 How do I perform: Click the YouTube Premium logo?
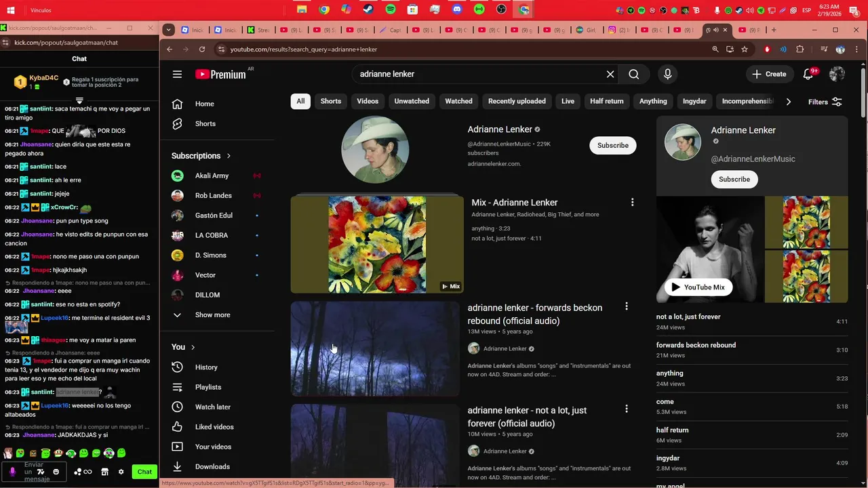[220, 74]
